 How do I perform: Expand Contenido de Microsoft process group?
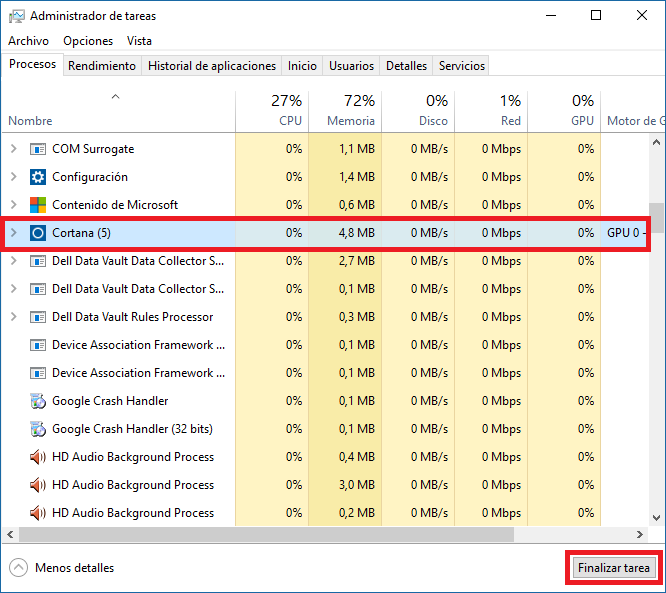click(x=14, y=205)
